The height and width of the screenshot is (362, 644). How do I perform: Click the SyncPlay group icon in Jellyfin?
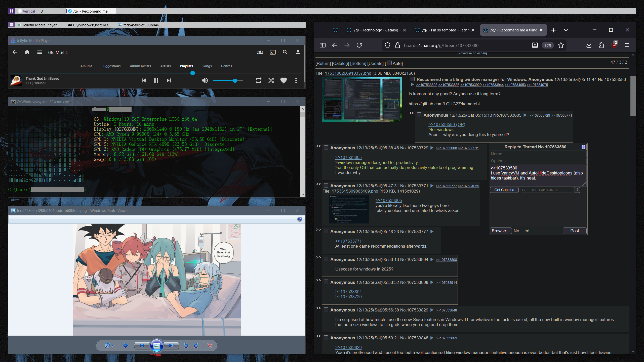click(x=260, y=52)
